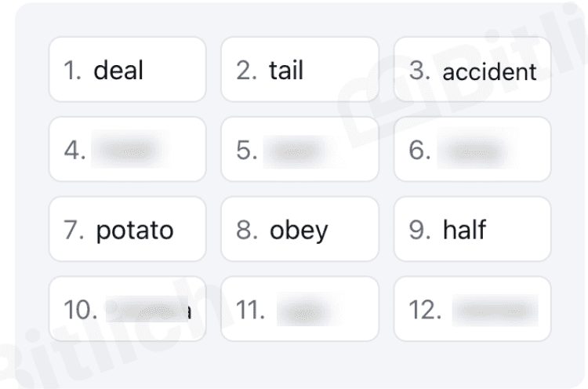
Task: Select the 'accident' word box
Action: pos(473,69)
